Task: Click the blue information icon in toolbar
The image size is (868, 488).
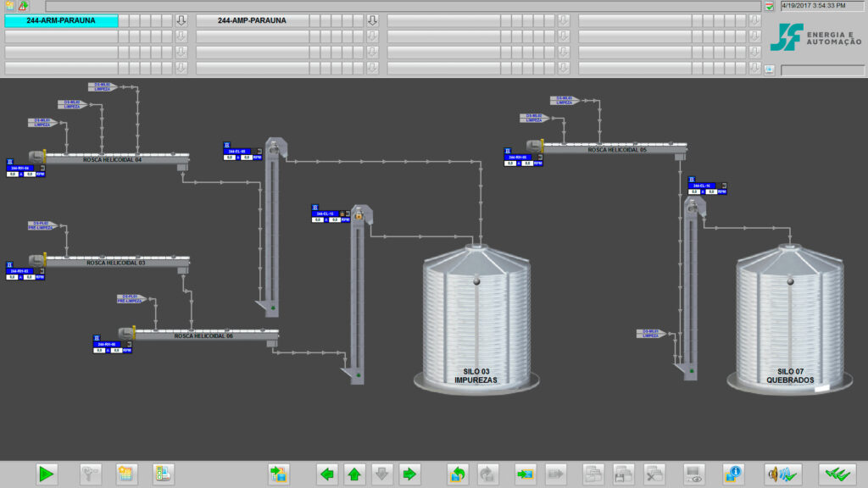Action: point(732,474)
